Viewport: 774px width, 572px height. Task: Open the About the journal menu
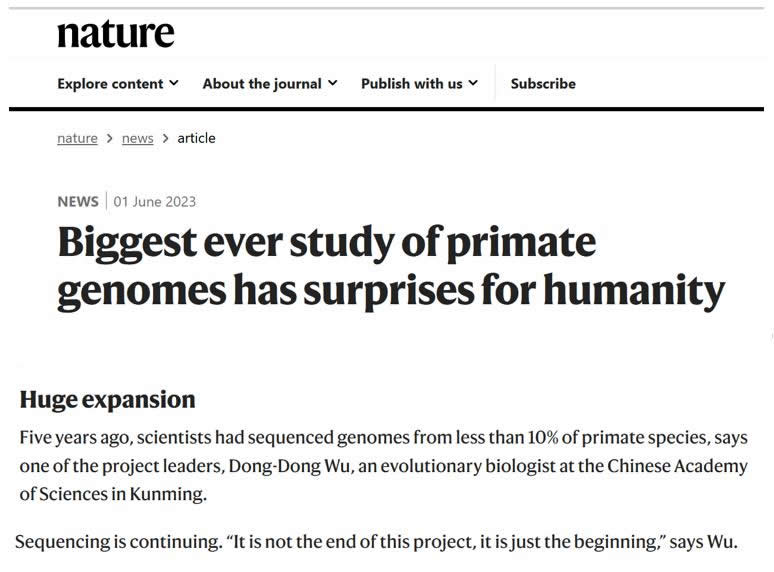(x=263, y=83)
